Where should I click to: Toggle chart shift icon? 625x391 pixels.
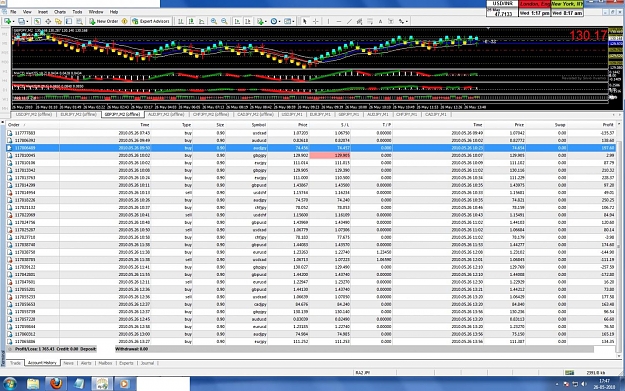pyautogui.click(x=248, y=21)
